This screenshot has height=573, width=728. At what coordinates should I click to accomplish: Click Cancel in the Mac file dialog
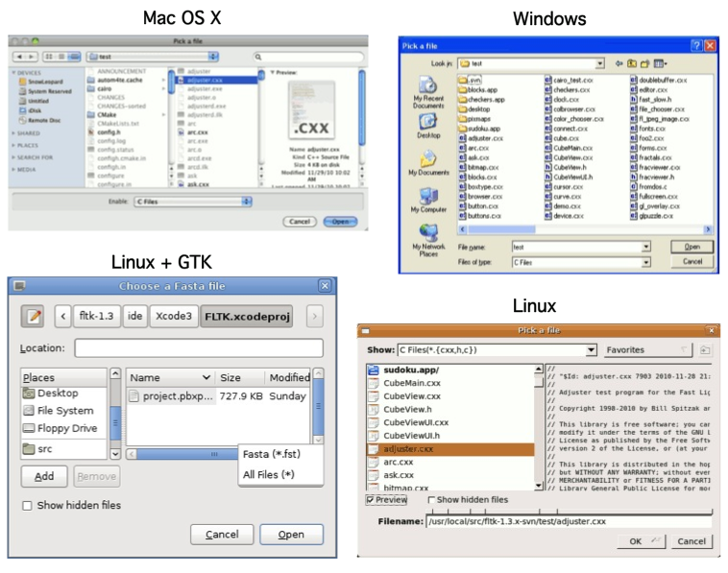click(x=300, y=222)
